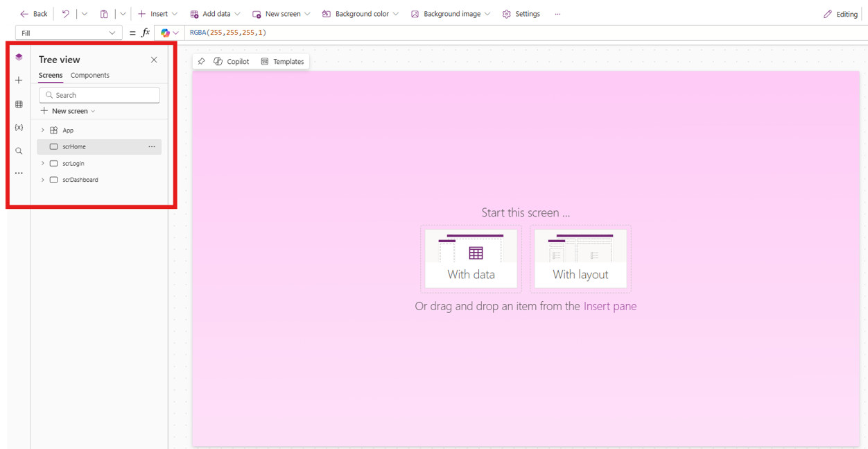Open the Data pane icon
This screenshot has height=449, width=868.
(x=19, y=103)
